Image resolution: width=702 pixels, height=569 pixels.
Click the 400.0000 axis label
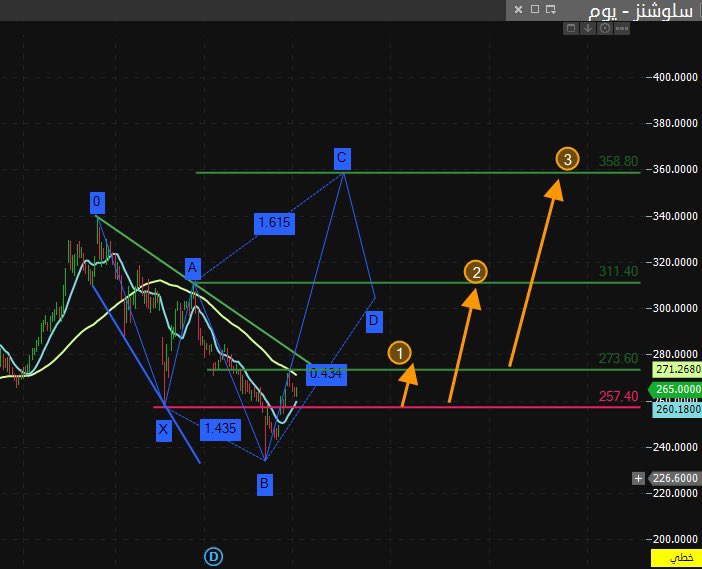(x=675, y=77)
